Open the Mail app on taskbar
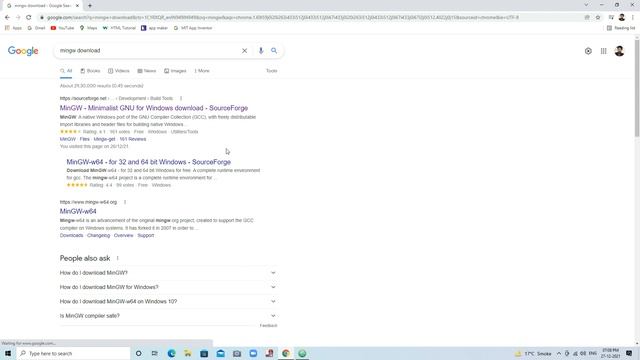This screenshot has height=360, width=640. [220, 353]
